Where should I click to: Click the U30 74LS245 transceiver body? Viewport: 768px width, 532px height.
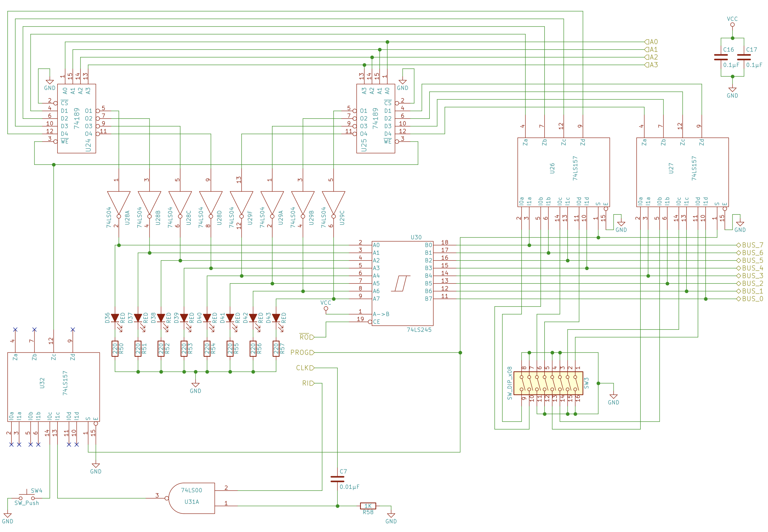pos(402,283)
